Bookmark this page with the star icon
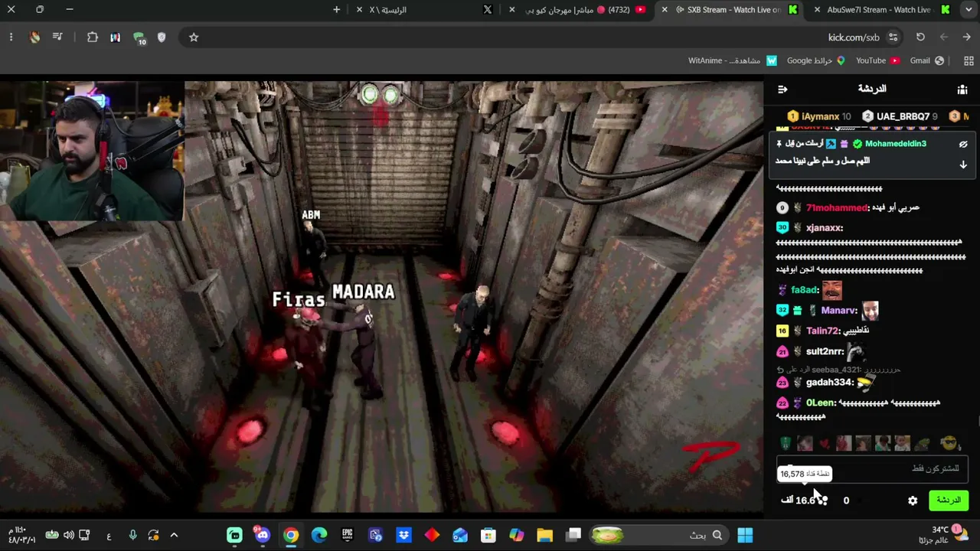This screenshot has height=551, width=980. pyautogui.click(x=194, y=37)
